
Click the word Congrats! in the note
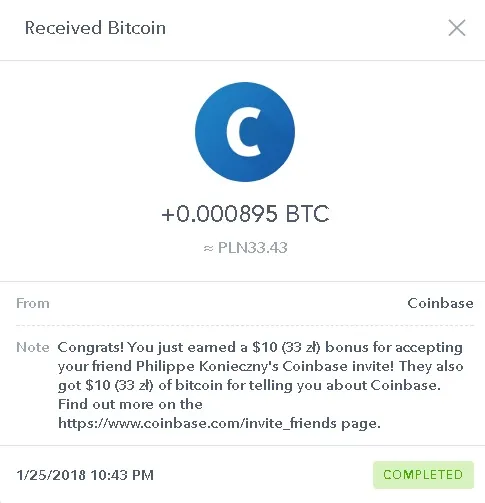click(91, 347)
